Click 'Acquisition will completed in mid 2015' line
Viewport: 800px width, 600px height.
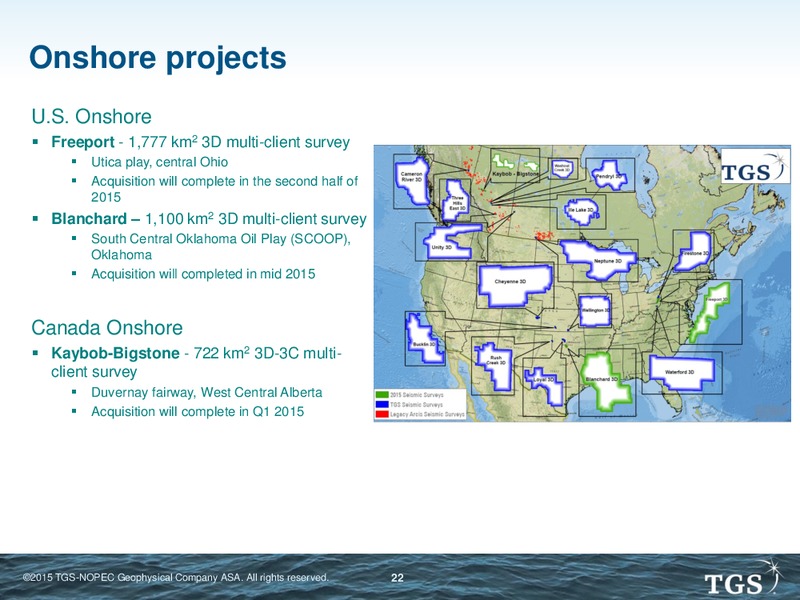(x=203, y=274)
